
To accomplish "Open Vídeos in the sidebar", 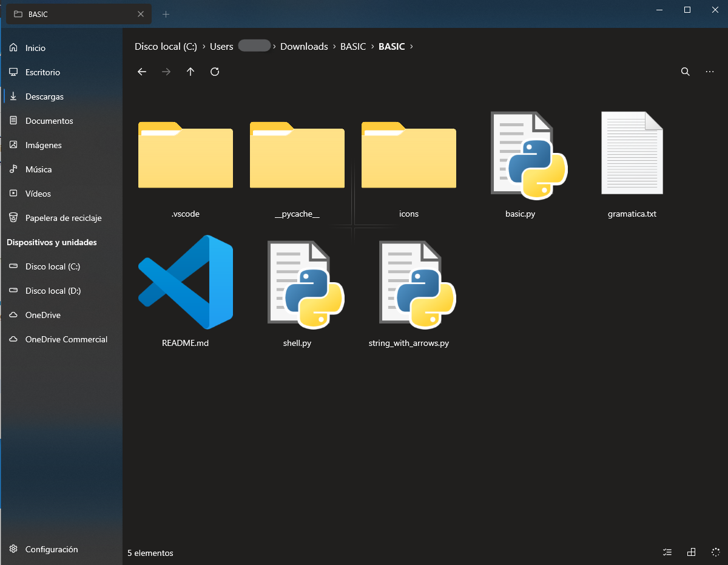I will [x=61, y=194].
